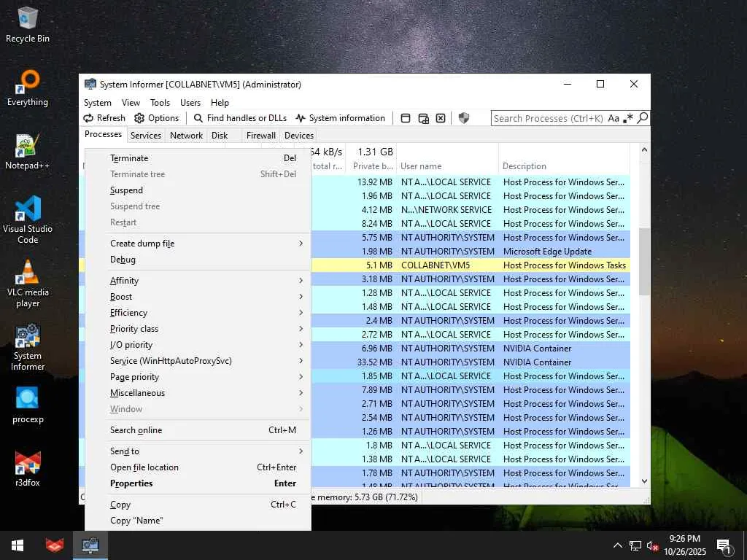
Task: Launch the Visual Studio Code desktop shortcut
Action: (28, 219)
